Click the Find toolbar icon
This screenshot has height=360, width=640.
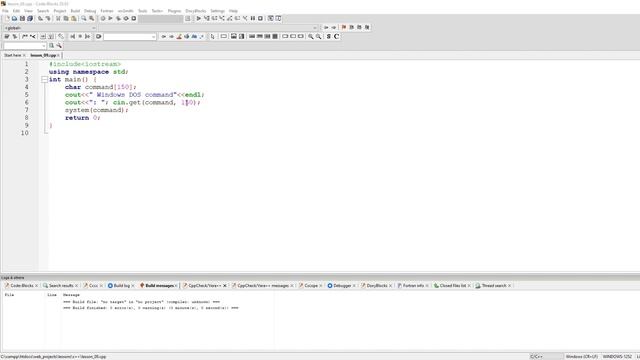(x=84, y=18)
